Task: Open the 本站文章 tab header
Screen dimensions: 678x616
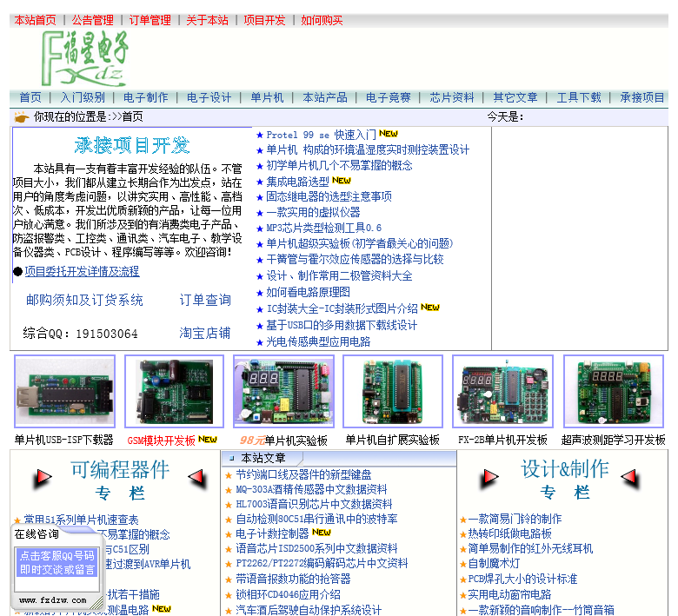Action: (x=263, y=458)
